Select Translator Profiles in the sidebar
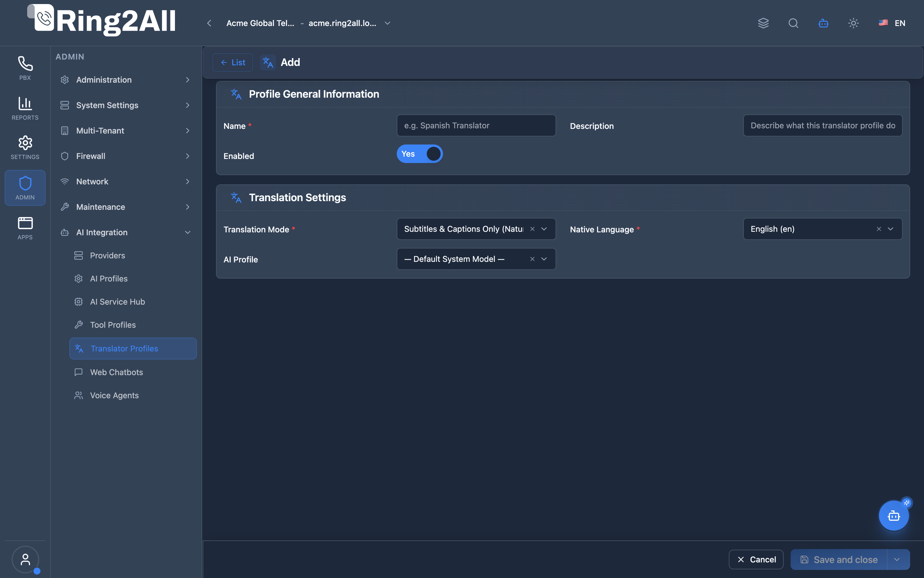Viewport: 924px width, 578px height. point(133,349)
